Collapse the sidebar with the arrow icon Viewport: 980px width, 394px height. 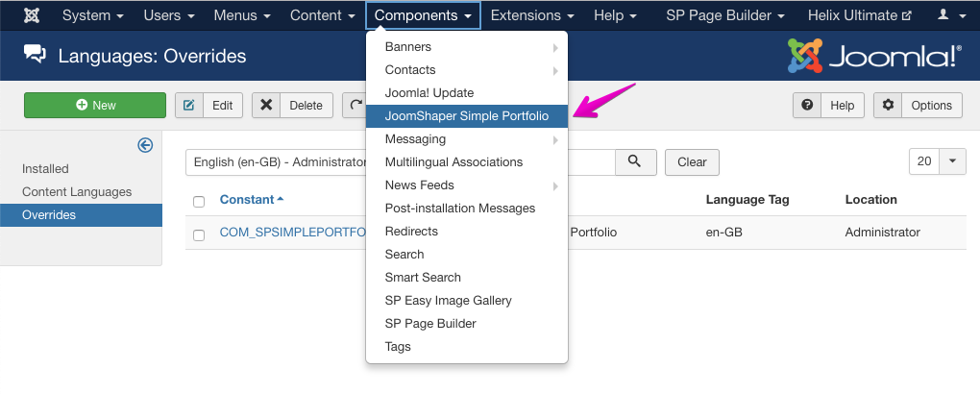pyautogui.click(x=145, y=145)
